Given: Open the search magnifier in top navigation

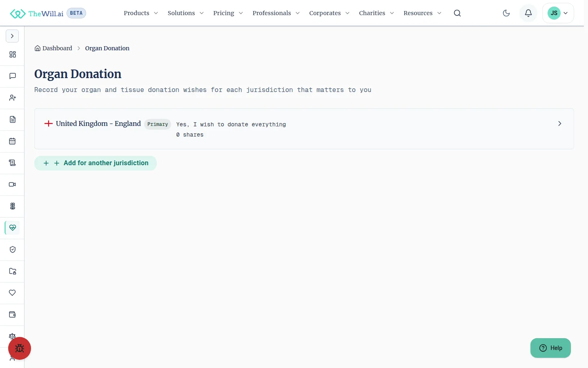Looking at the screenshot, I should [457, 13].
